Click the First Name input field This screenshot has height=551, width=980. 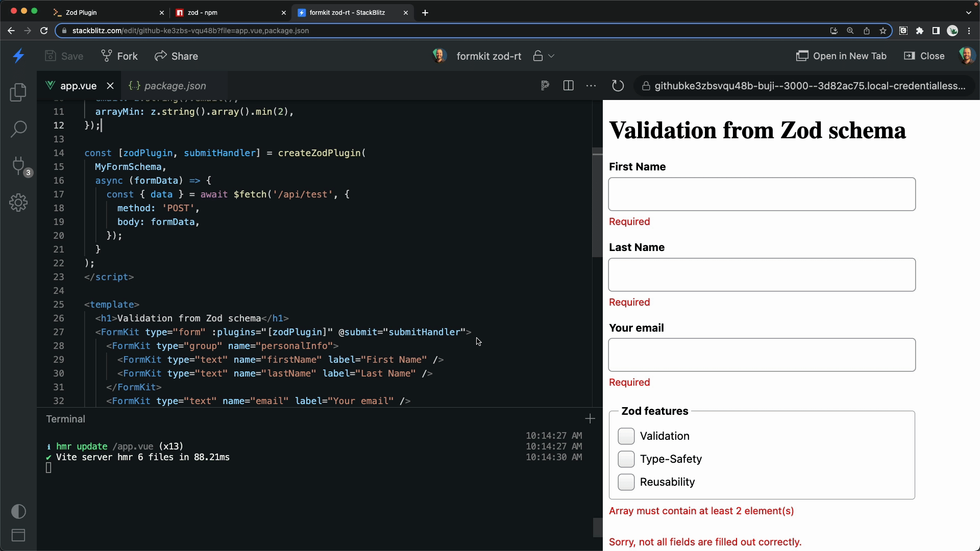(x=762, y=194)
